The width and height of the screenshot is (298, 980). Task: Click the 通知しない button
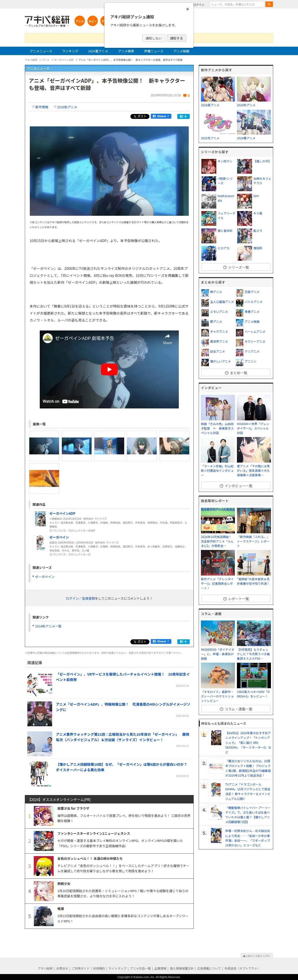point(153,38)
